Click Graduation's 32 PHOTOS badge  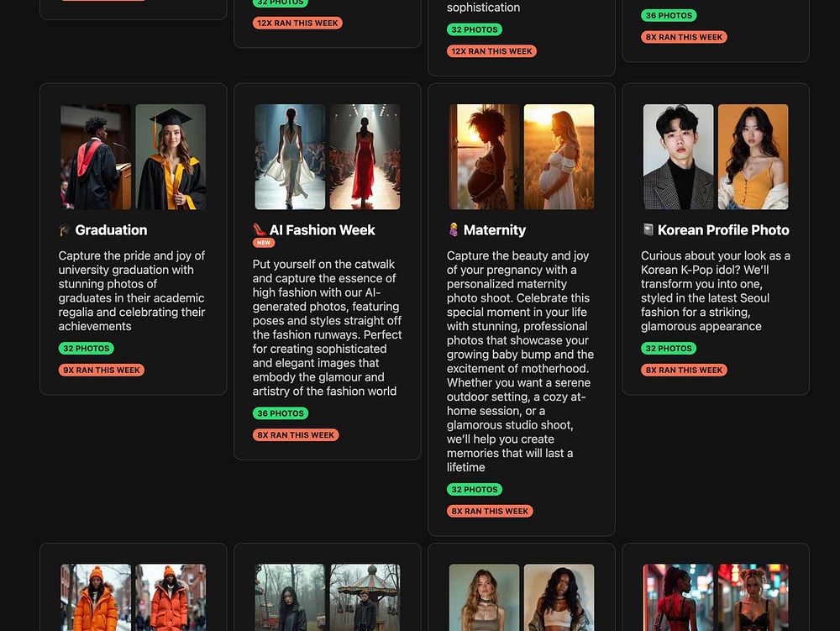coord(87,348)
